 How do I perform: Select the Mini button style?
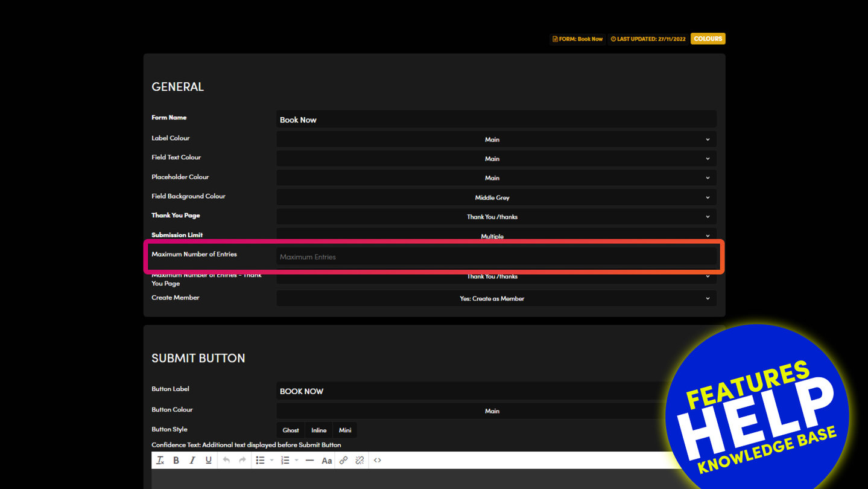point(345,430)
